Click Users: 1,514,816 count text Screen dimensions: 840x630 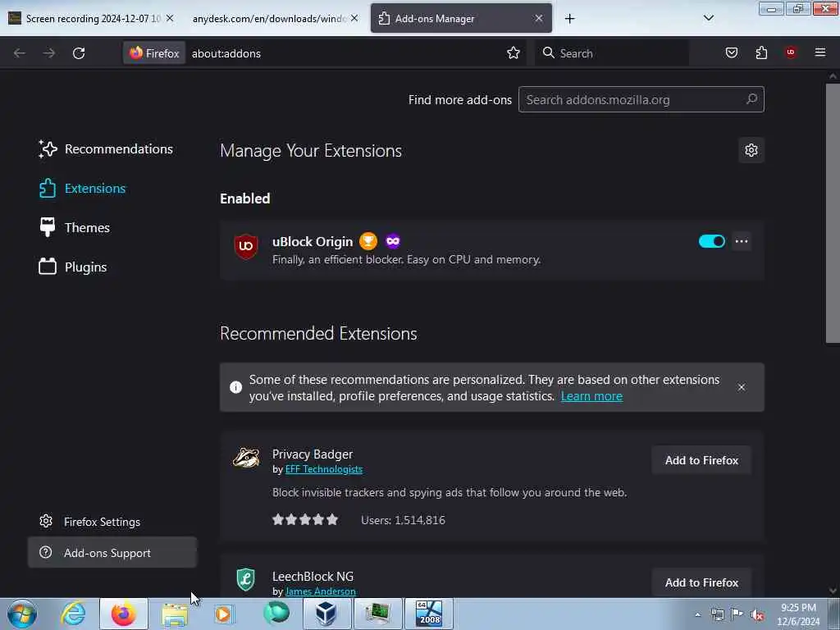(x=403, y=520)
